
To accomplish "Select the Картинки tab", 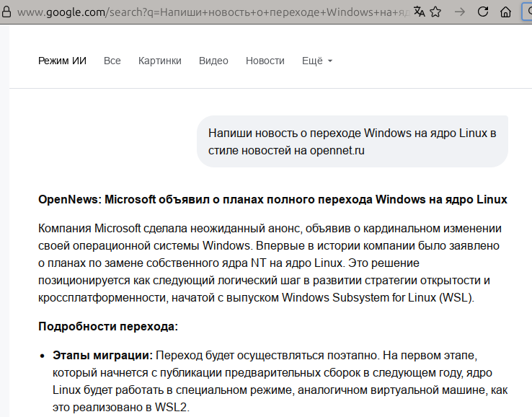I will tap(159, 61).
